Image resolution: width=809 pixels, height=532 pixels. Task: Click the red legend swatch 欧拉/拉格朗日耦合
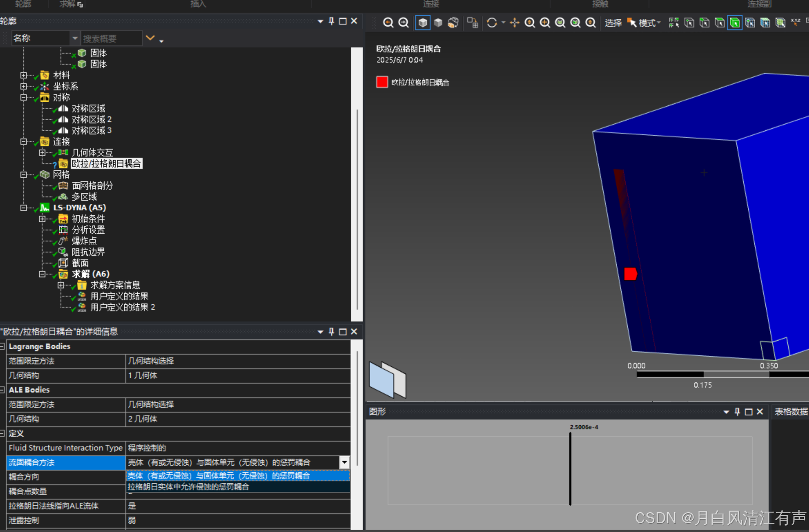click(x=382, y=82)
